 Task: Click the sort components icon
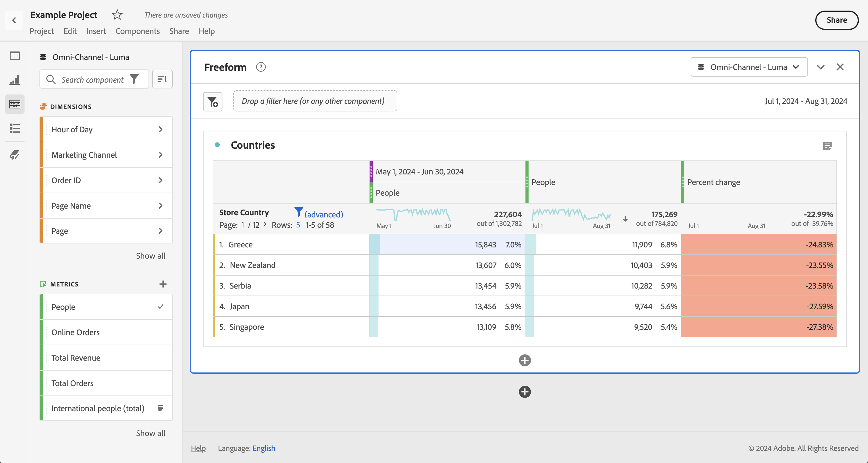coord(162,79)
